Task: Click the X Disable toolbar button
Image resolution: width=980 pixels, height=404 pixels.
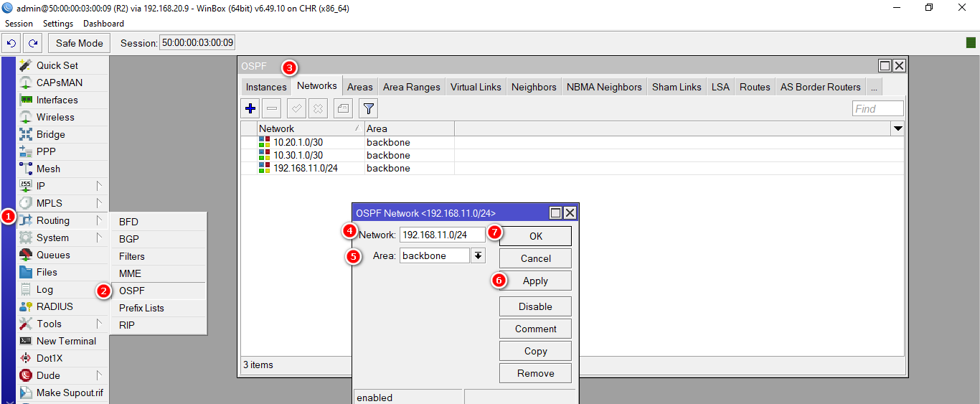Action: point(318,108)
